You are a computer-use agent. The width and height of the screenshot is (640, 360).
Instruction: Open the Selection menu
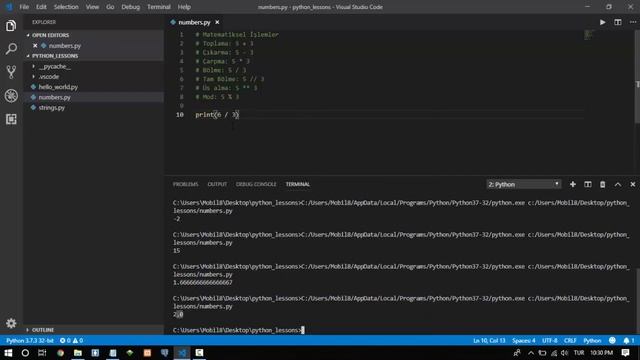(66, 7)
